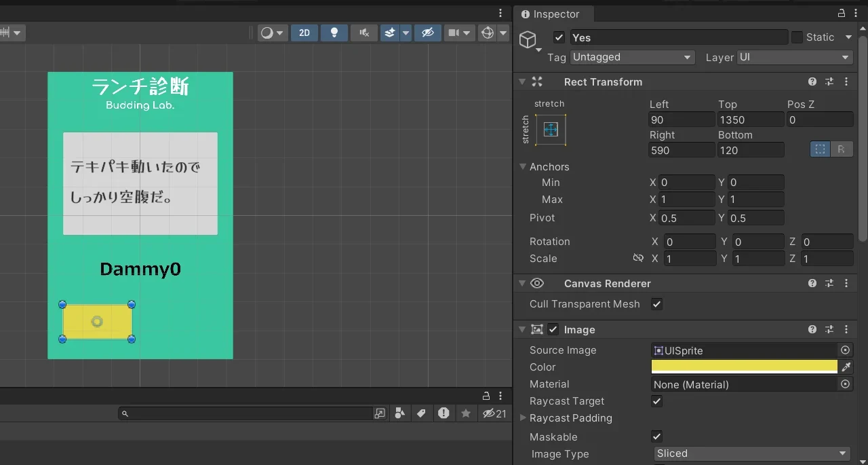
Task: Pick a Source Image with object picker
Action: pyautogui.click(x=846, y=350)
